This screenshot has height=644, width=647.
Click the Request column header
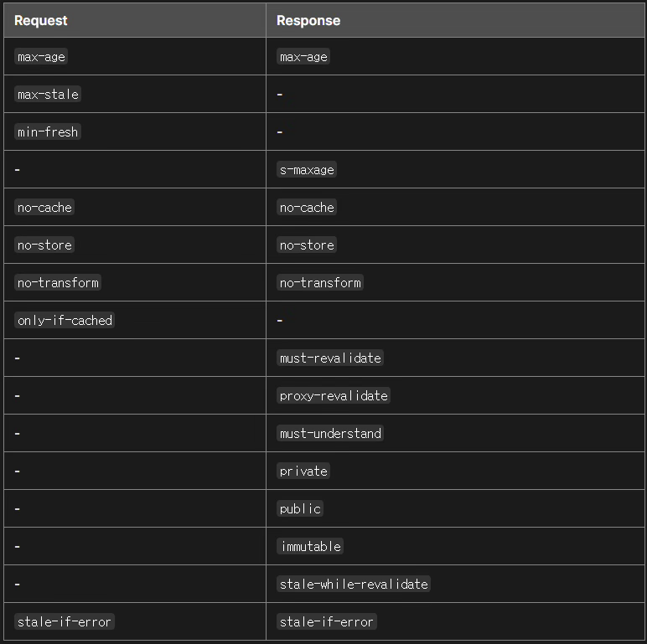(40, 21)
